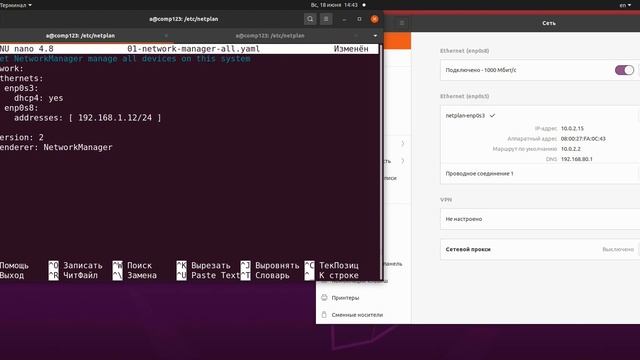Click the 'version: 2' line
This screenshot has width=640, height=360.
click(22, 138)
